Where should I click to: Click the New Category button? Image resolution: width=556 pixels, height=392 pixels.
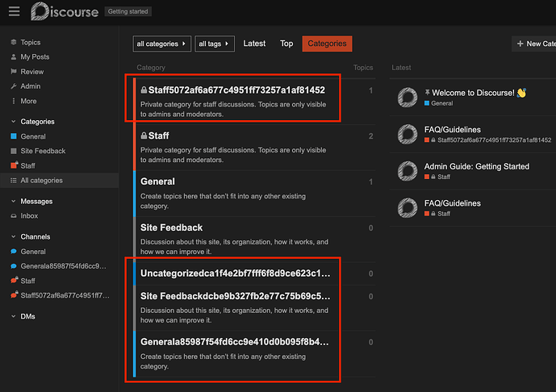click(x=534, y=44)
